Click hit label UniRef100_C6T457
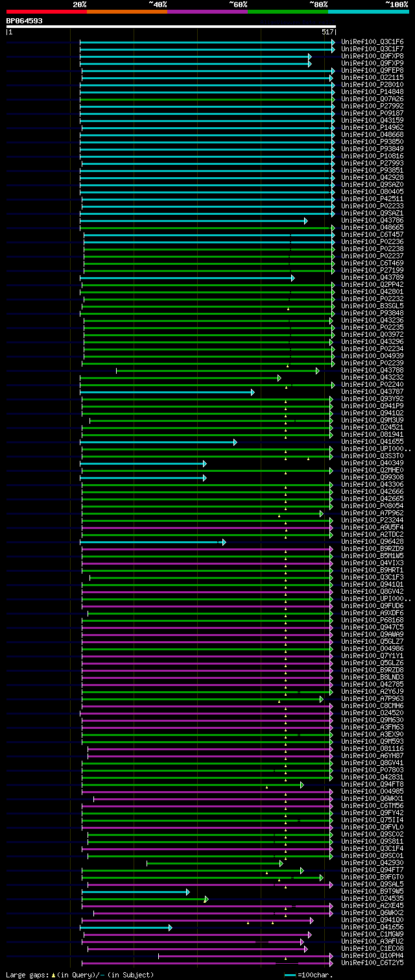This screenshot has height=980, width=415. pyautogui.click(x=372, y=235)
